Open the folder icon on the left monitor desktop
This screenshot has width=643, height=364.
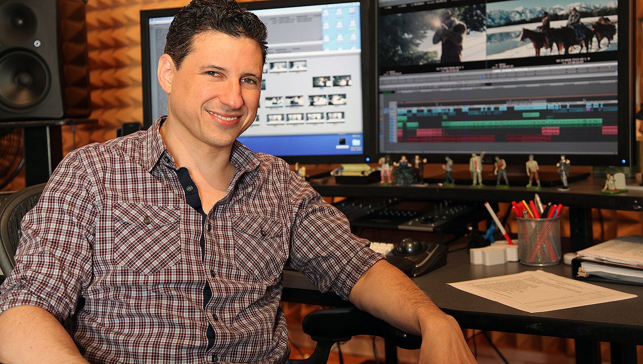[x=356, y=143]
